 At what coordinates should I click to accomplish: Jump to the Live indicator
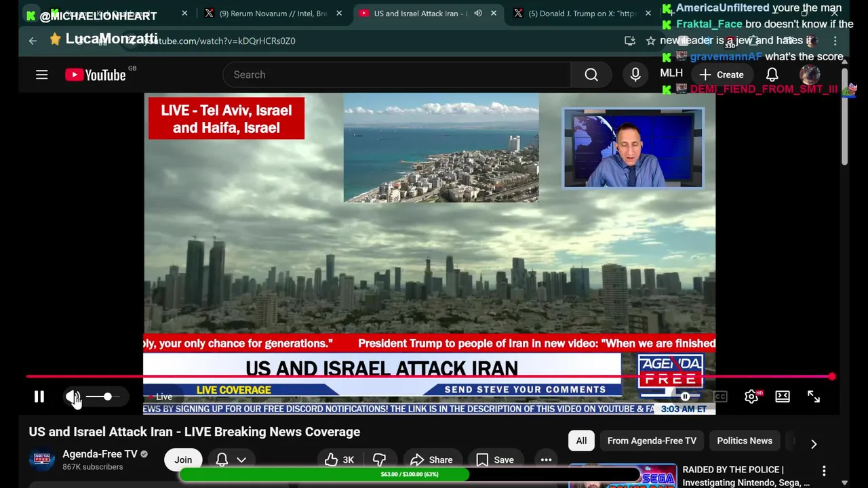point(160,396)
